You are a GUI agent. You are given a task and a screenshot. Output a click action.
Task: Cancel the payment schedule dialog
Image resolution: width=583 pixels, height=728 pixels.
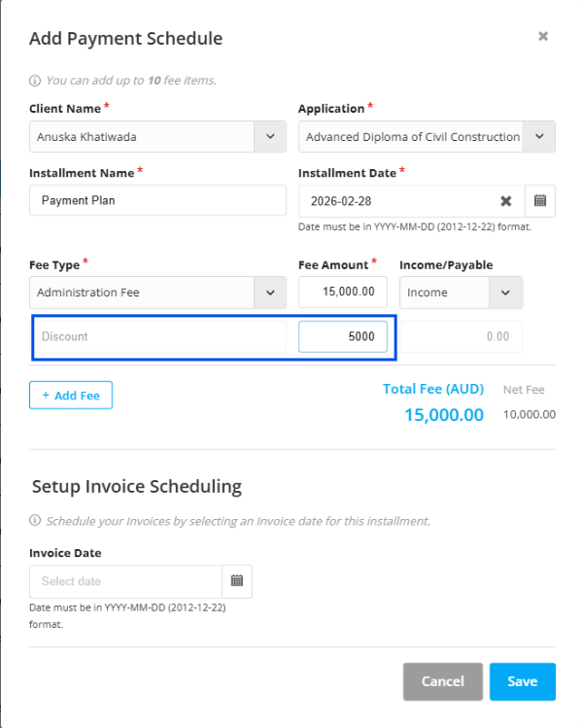[x=442, y=681]
